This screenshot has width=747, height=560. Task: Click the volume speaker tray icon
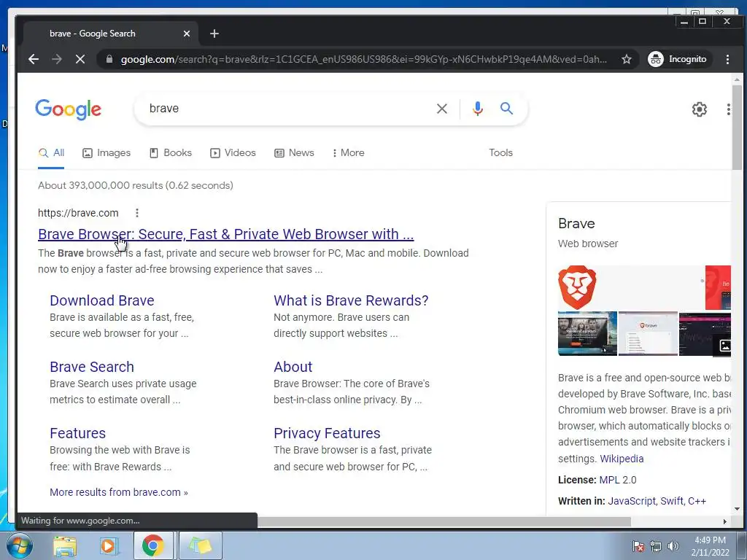point(673,546)
